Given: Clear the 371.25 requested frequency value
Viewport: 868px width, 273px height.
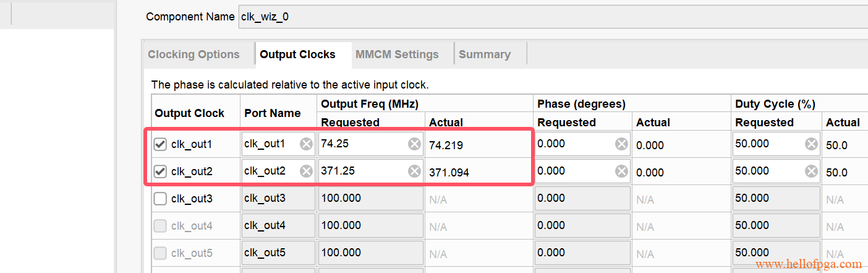Looking at the screenshot, I should pyautogui.click(x=414, y=171).
